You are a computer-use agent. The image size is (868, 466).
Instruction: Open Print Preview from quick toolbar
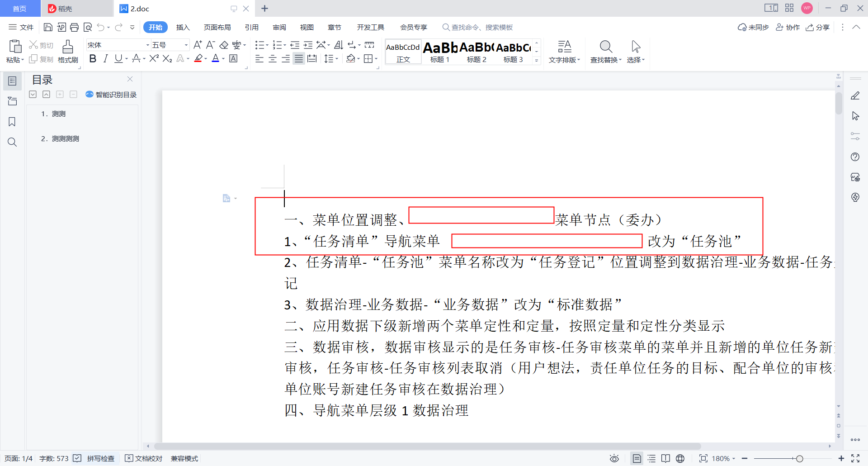[x=88, y=27]
